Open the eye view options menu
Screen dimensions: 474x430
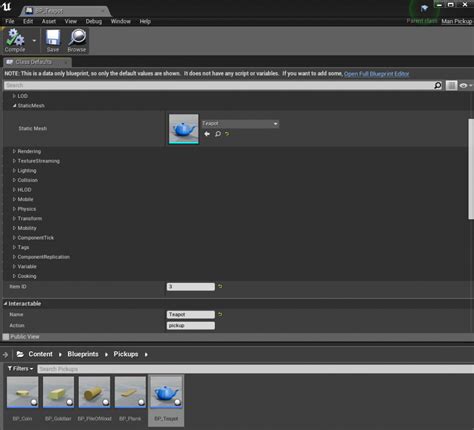465,85
